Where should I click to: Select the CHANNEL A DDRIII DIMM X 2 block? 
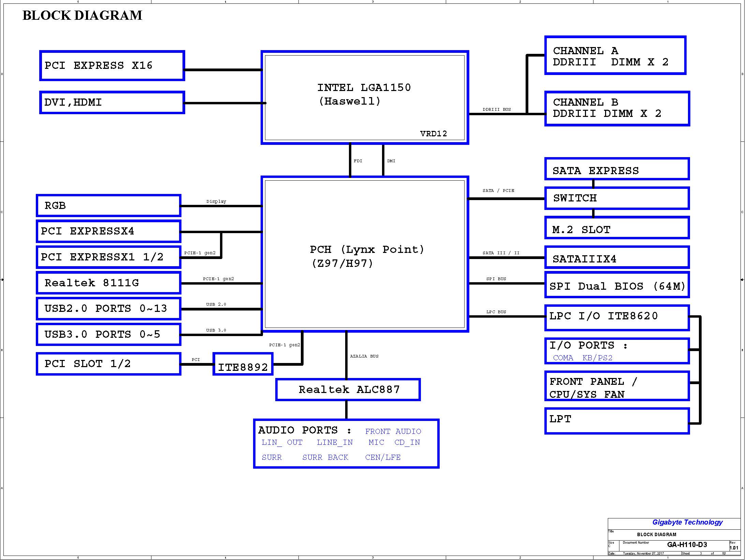click(615, 55)
